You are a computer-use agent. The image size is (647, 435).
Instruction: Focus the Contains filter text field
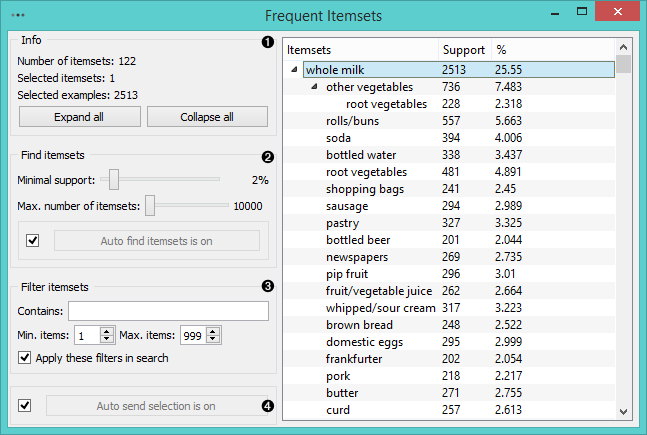(168, 311)
